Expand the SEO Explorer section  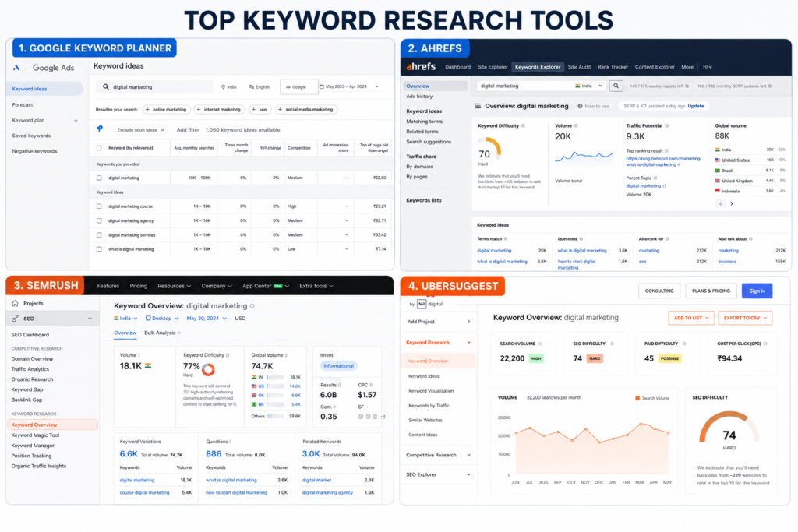click(468, 474)
